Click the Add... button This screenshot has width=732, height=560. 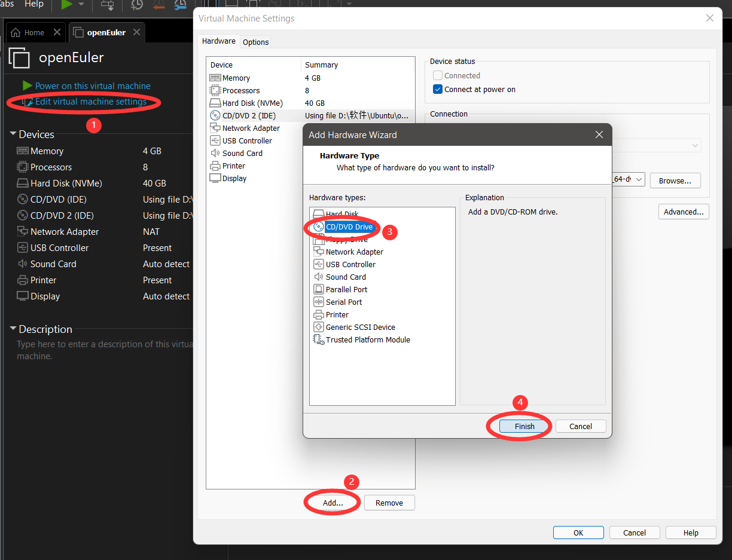click(333, 503)
